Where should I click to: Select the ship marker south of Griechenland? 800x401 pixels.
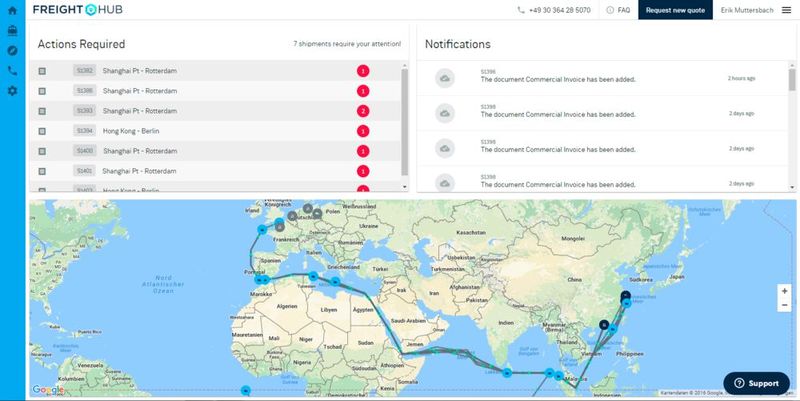pos(335,281)
